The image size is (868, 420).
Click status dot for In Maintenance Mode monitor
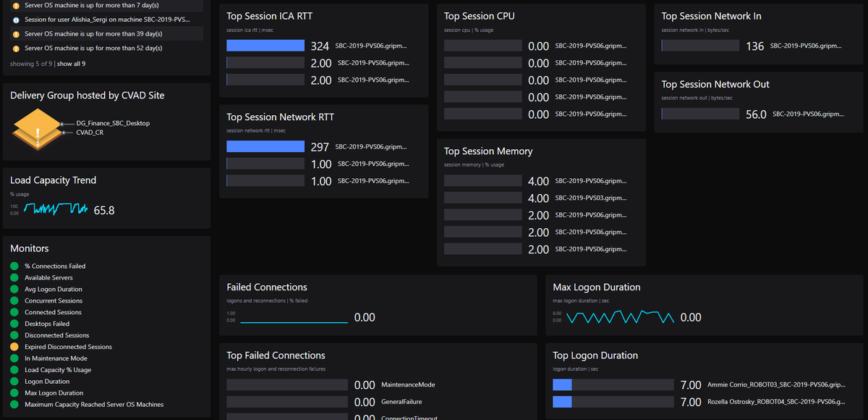[x=14, y=358]
